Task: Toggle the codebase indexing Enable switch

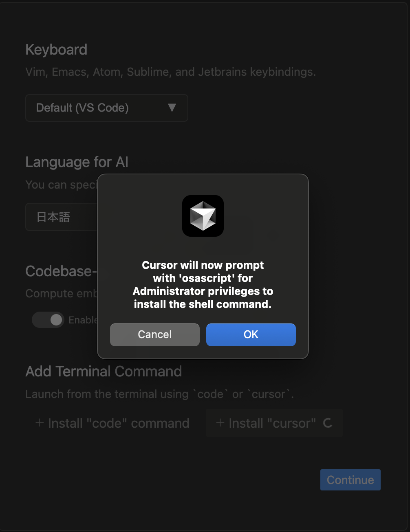Action: point(48,320)
